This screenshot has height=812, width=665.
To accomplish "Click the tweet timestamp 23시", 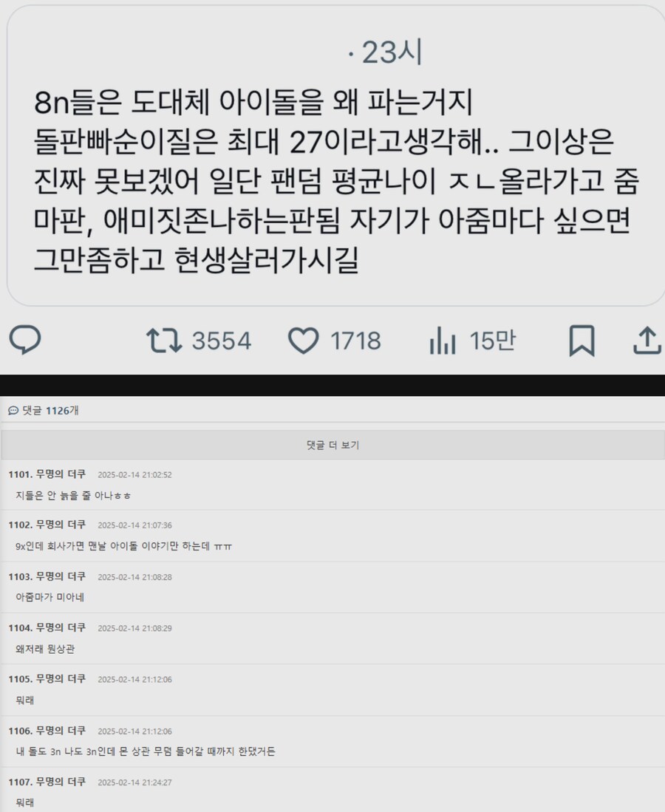I will click(392, 52).
